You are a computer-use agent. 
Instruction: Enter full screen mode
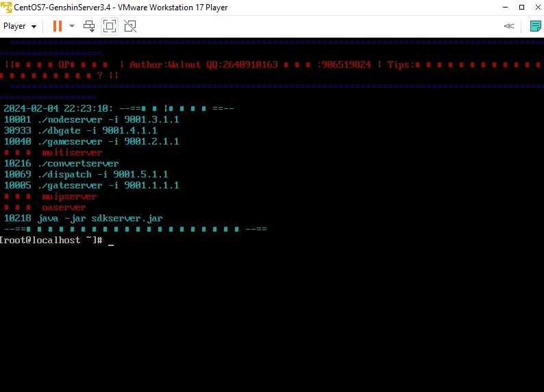[x=110, y=26]
